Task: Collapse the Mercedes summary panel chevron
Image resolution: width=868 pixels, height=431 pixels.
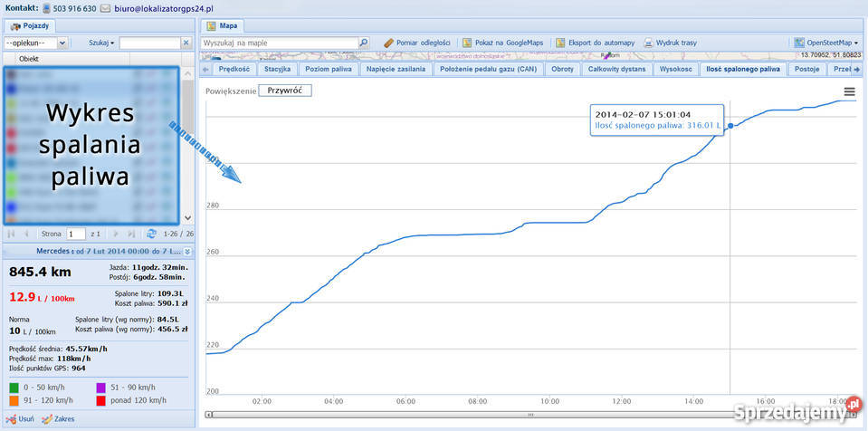Action: tap(187, 252)
